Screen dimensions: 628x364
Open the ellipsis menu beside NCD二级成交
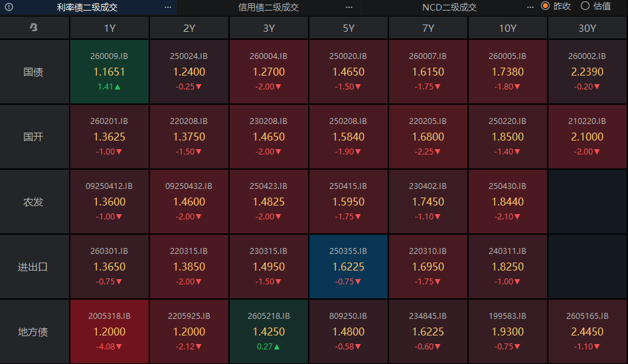pos(530,7)
